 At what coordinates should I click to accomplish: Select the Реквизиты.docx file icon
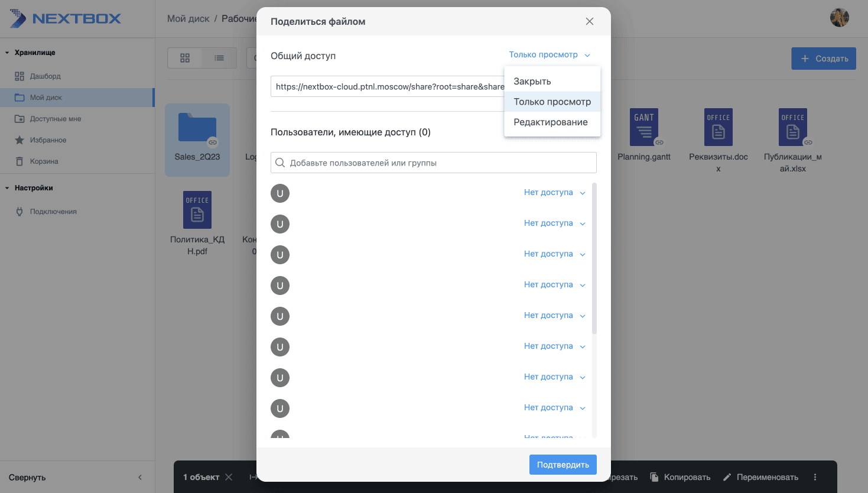718,127
